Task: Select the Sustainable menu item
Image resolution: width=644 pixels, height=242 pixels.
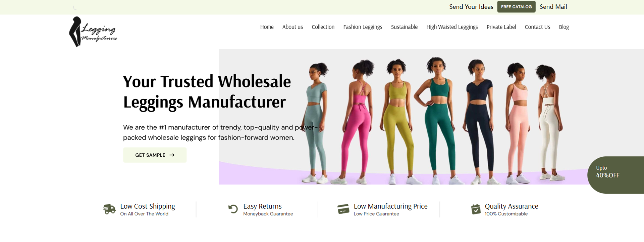Action: pyautogui.click(x=404, y=27)
